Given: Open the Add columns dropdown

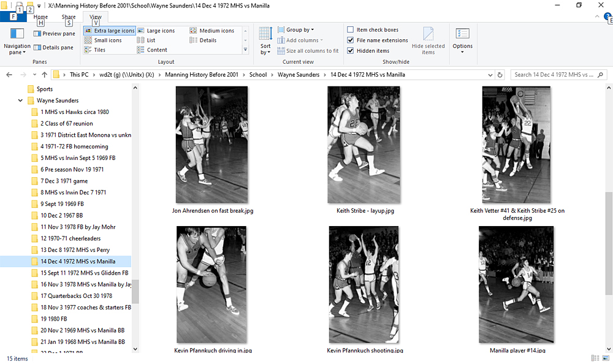Looking at the screenshot, I should pyautogui.click(x=300, y=40).
